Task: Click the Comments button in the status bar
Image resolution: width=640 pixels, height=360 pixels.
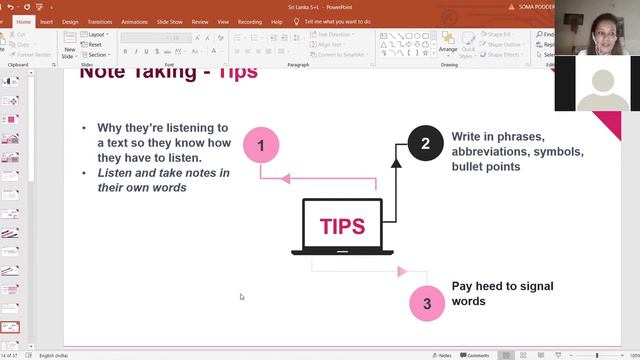Action: point(474,356)
